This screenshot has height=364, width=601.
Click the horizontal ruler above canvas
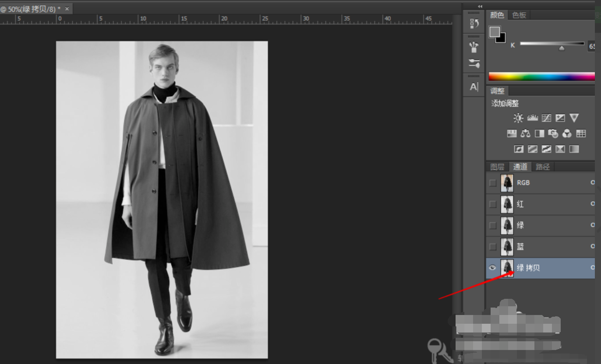[226, 19]
